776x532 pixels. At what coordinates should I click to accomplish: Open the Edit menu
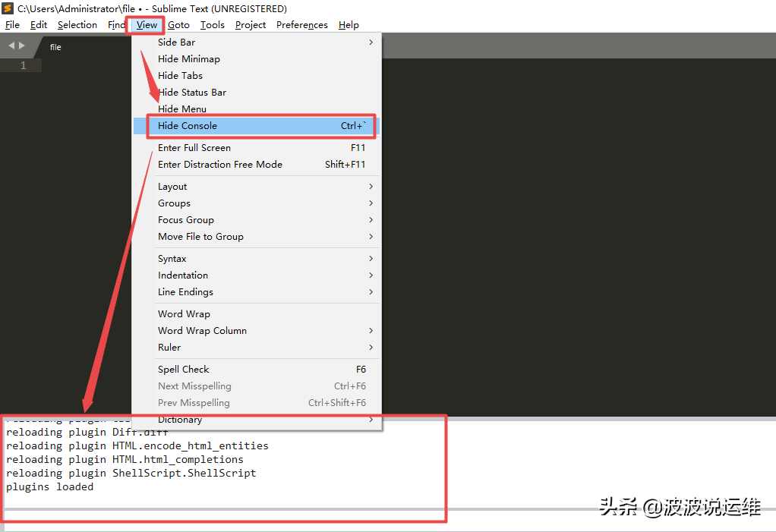click(39, 25)
